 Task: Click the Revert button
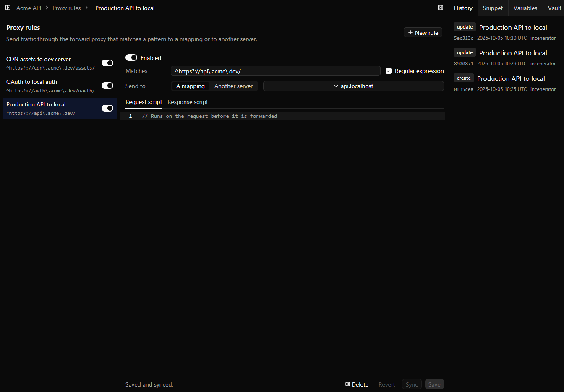coord(386,384)
